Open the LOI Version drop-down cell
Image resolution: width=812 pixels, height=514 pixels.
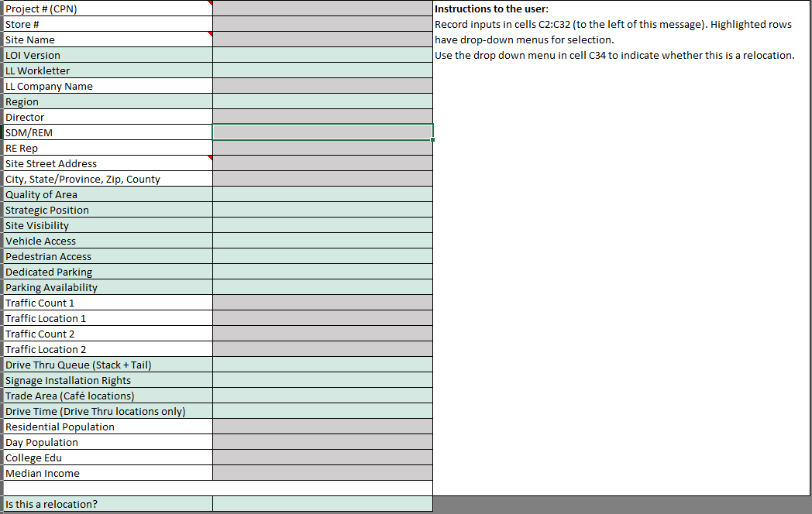[x=322, y=55]
